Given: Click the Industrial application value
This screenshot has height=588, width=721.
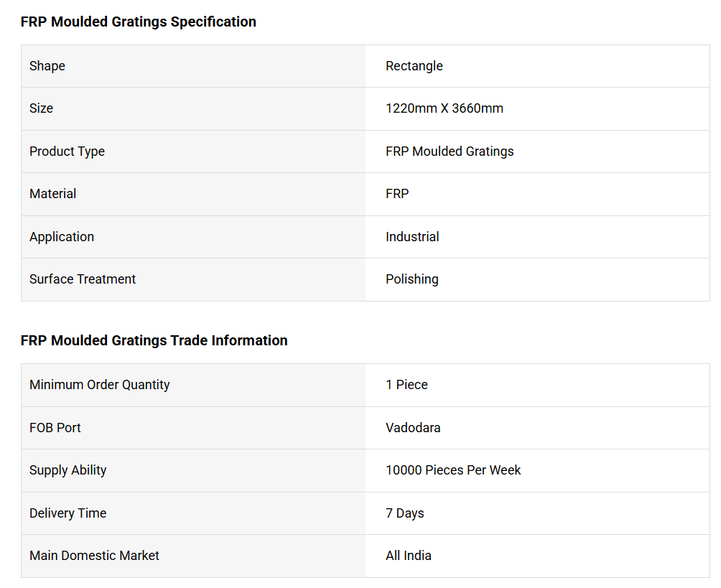Looking at the screenshot, I should [x=412, y=237].
